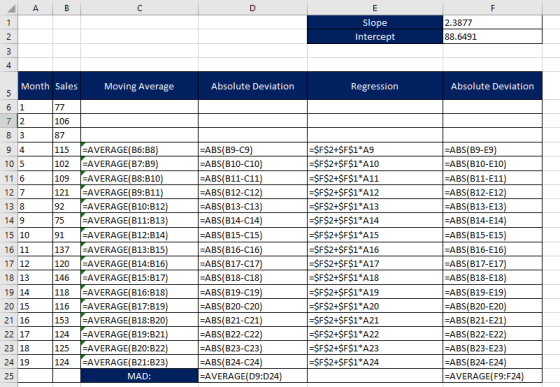This screenshot has width=560, height=387.
Task: Select row 7 header
Action: 9,121
